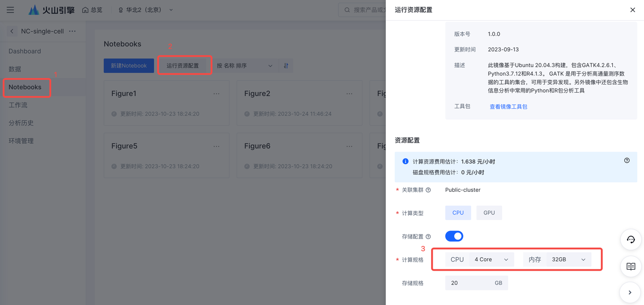Click the Figure2 update time clock icon
Viewport: 644px width, 305px height.
[x=247, y=114]
